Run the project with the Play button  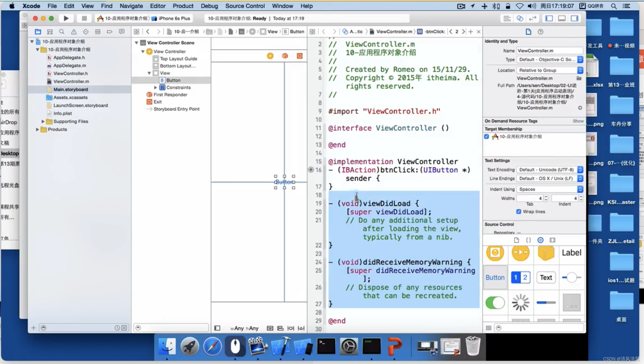[x=66, y=18]
